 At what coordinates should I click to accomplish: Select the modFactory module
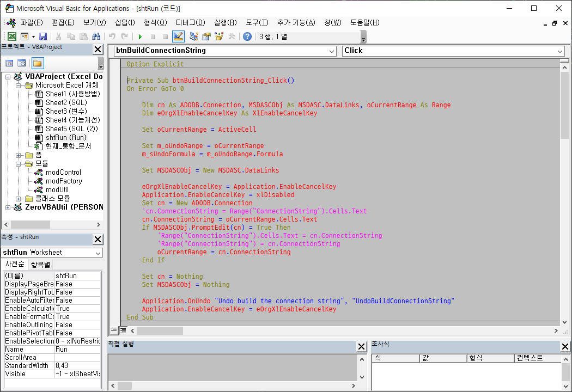[64, 181]
